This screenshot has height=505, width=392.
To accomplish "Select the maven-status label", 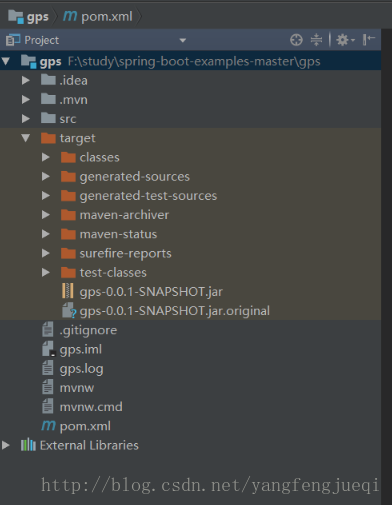I will 118,234.
